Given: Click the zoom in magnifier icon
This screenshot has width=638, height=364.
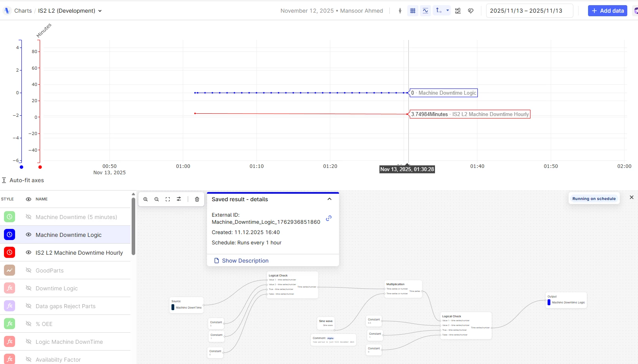Looking at the screenshot, I should point(146,199).
